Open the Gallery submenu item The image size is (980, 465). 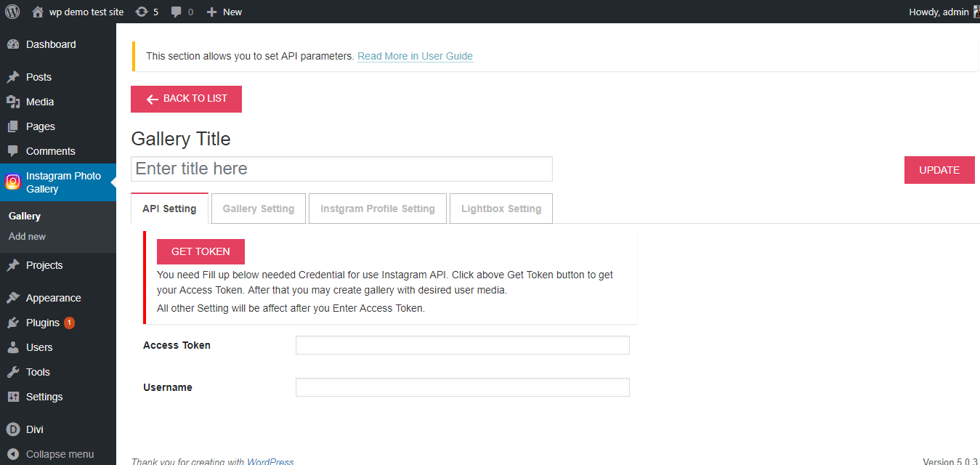tap(25, 216)
